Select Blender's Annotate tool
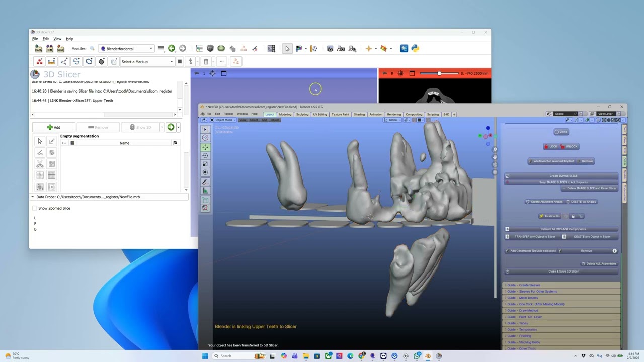The image size is (644, 362). pyautogui.click(x=205, y=182)
